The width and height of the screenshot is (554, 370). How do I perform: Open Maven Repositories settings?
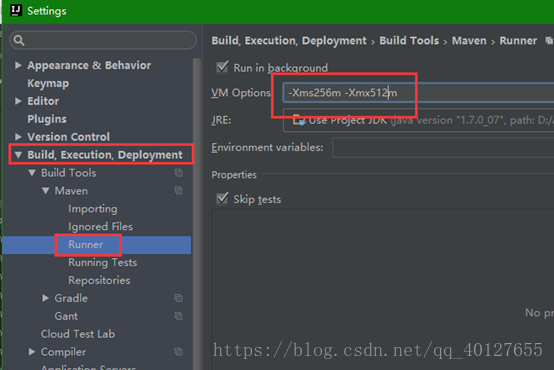tap(99, 280)
